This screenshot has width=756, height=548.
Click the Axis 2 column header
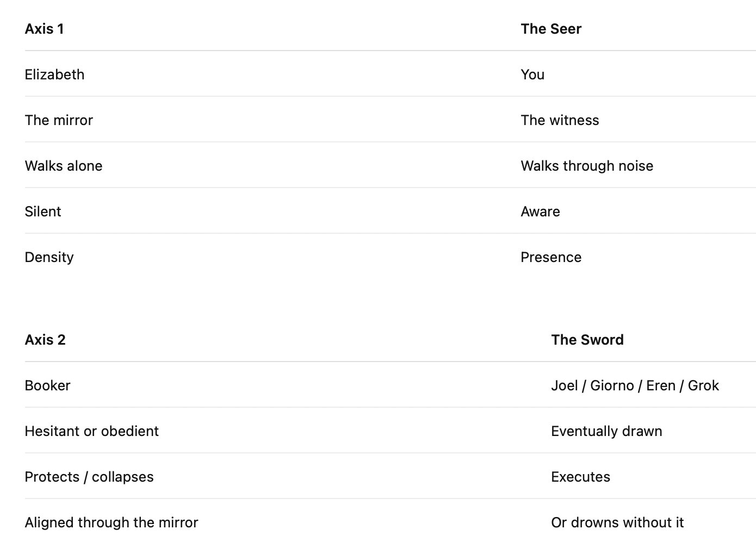pyautogui.click(x=45, y=340)
